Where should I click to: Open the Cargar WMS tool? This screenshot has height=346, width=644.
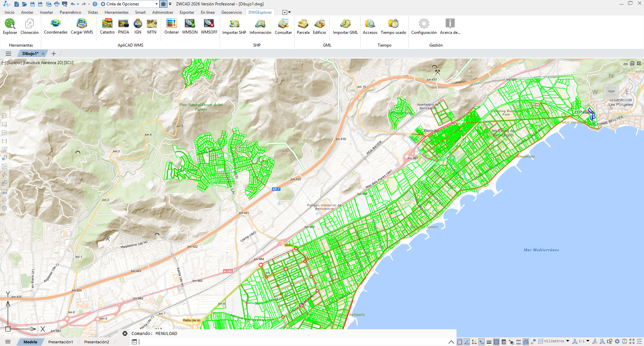82,27
